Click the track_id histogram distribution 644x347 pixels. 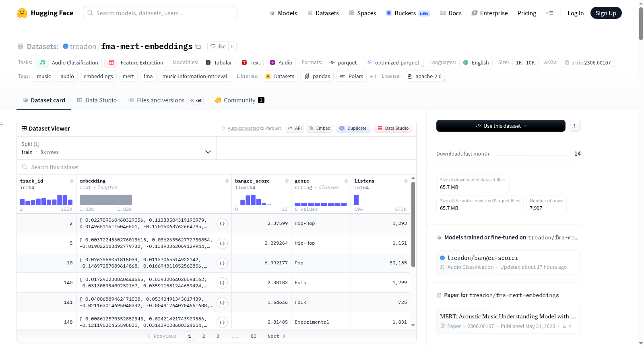click(46, 200)
